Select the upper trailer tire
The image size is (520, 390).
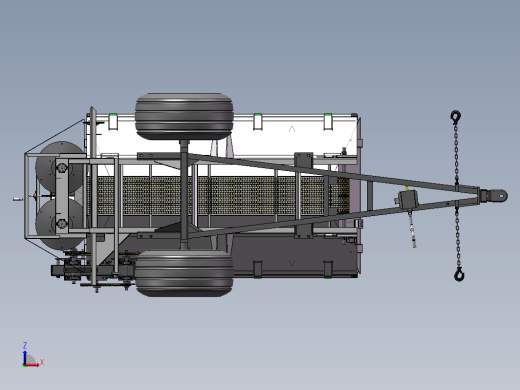pyautogui.click(x=184, y=116)
